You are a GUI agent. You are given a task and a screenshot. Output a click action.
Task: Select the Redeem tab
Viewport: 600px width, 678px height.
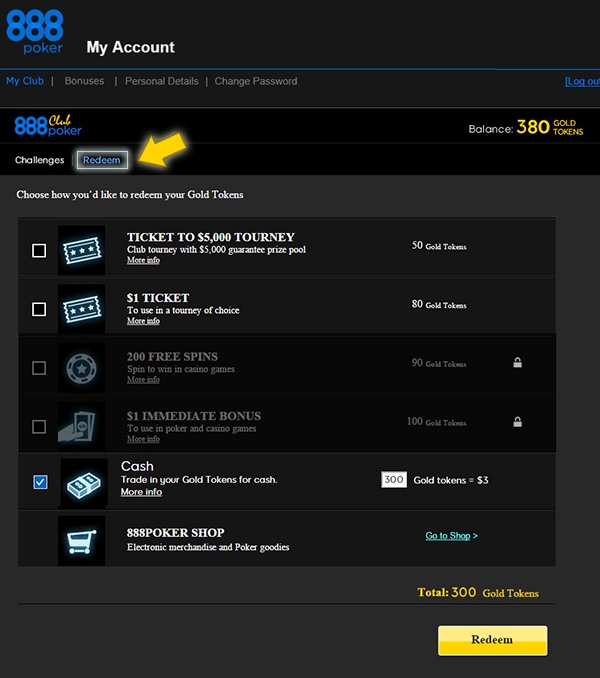102,160
